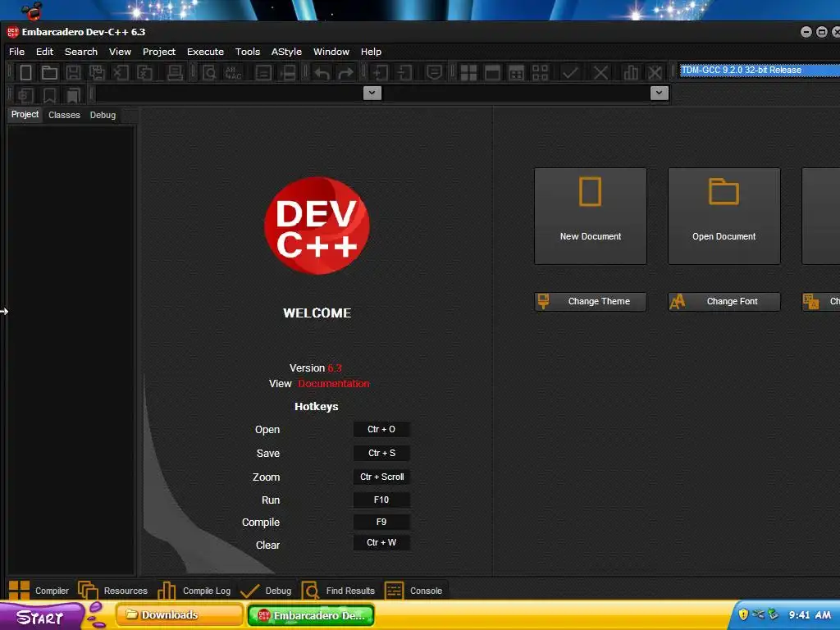Open the Debug bottom tab
This screenshot has height=630, width=840.
(267, 591)
